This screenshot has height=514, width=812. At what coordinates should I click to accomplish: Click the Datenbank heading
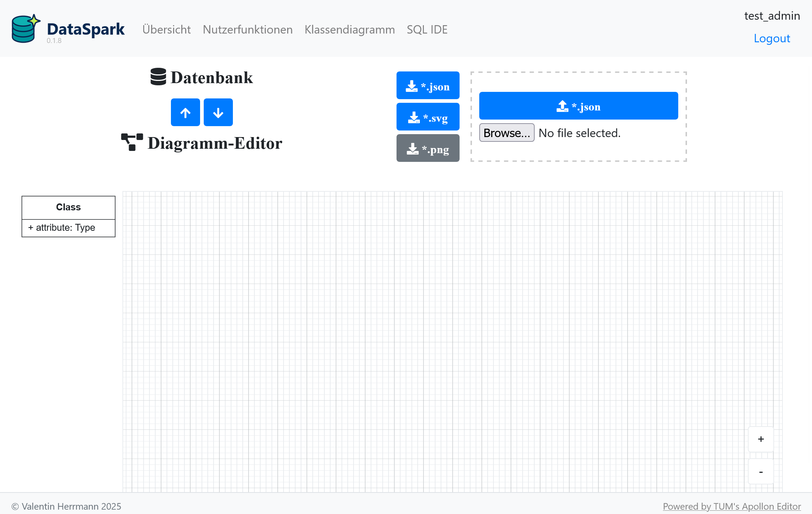pos(212,78)
